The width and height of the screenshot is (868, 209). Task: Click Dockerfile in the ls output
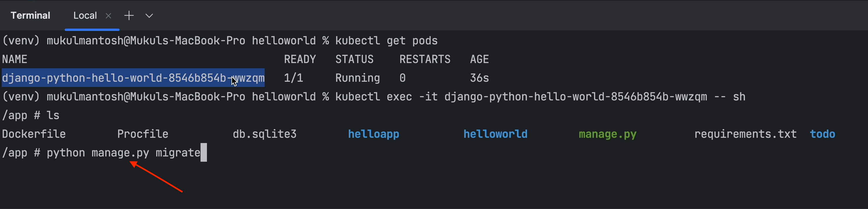pyautogui.click(x=34, y=134)
